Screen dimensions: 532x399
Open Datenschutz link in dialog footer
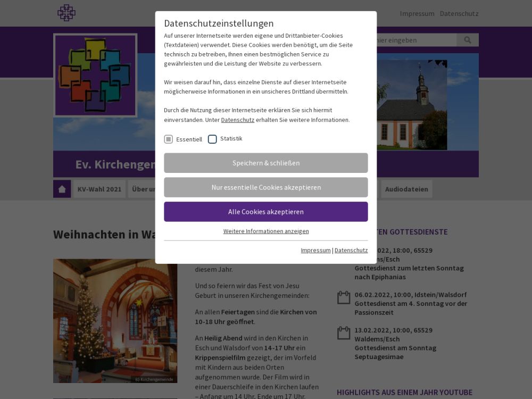click(x=351, y=250)
